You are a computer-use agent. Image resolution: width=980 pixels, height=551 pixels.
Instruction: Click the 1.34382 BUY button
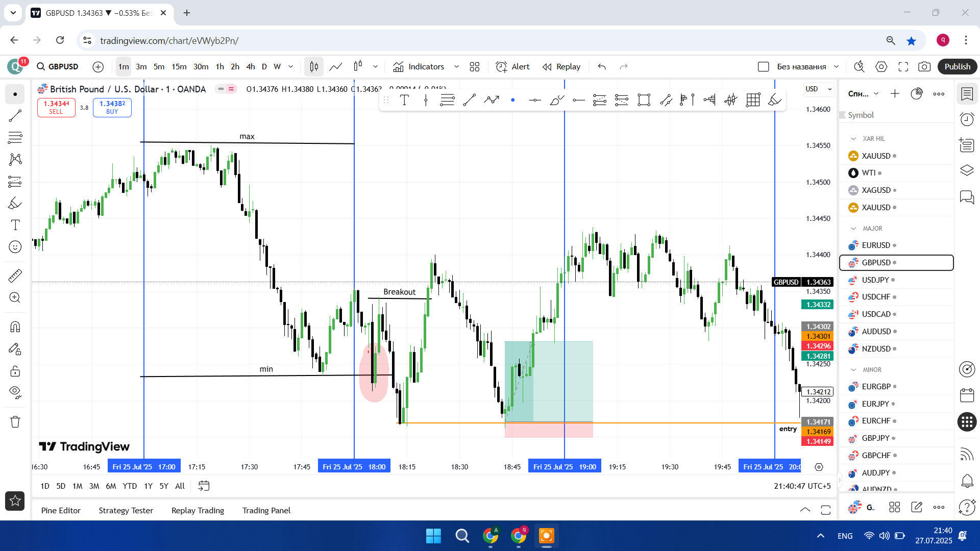[112, 107]
